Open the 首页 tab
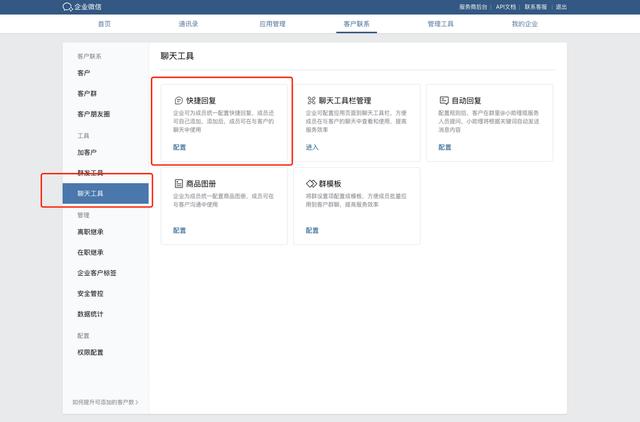Image resolution: width=640 pixels, height=422 pixels. 104,24
